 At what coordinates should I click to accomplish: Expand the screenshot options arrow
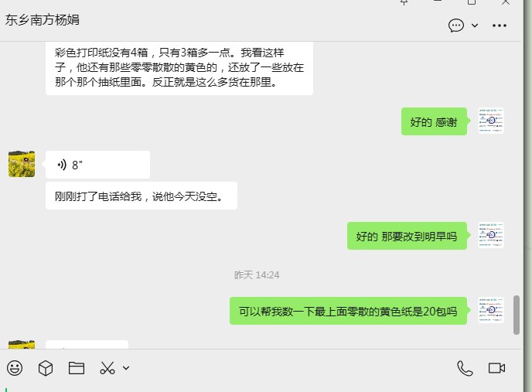click(126, 368)
